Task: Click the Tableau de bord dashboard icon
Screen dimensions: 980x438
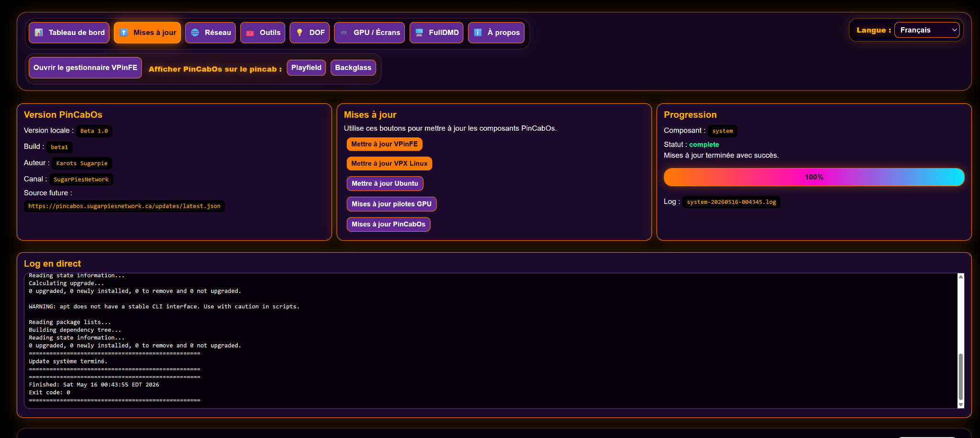Action: (39, 33)
